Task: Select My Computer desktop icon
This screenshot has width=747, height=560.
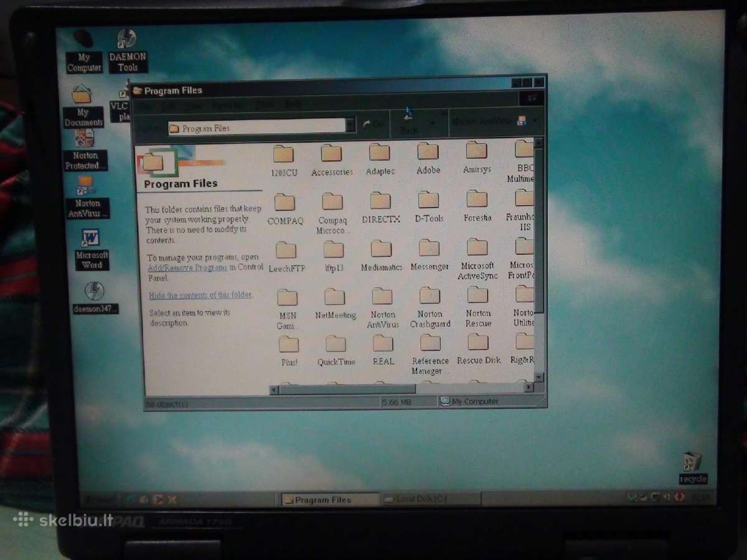Action: click(84, 50)
